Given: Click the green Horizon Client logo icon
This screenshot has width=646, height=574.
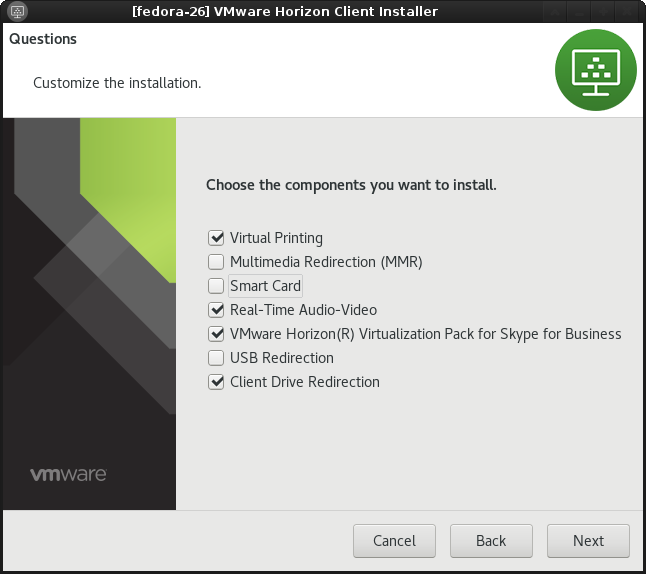Looking at the screenshot, I should 596,70.
